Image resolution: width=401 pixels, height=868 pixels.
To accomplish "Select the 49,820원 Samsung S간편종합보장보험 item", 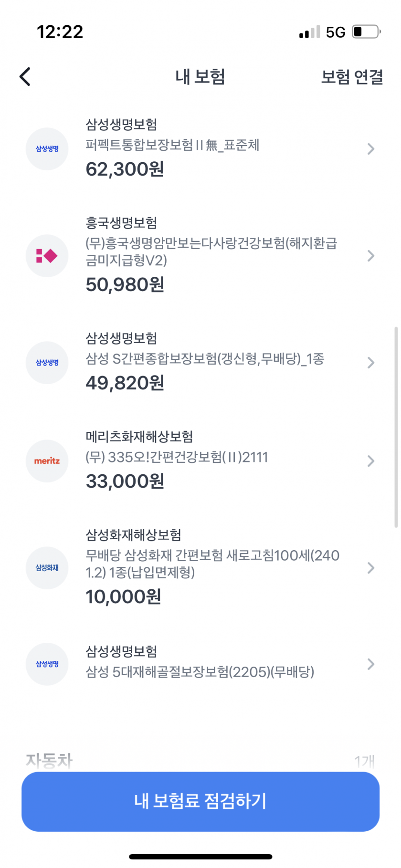I will [x=205, y=364].
